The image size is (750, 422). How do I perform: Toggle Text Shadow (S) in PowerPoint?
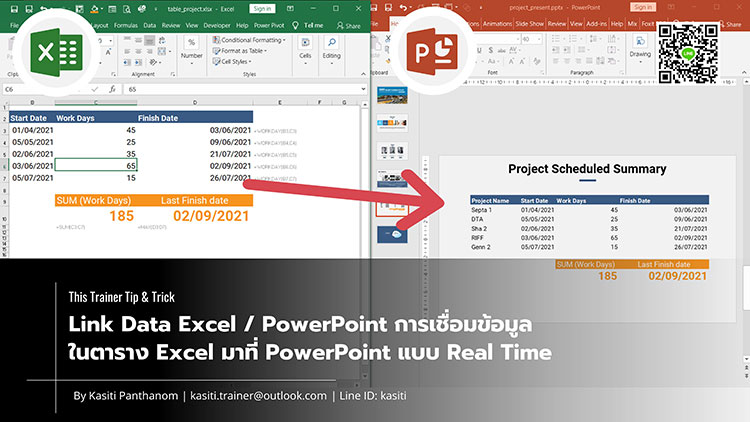tap(491, 50)
